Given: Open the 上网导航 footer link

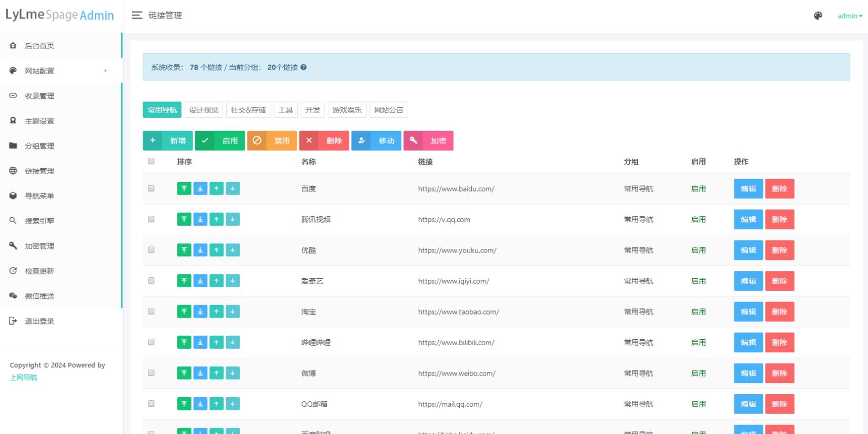Looking at the screenshot, I should [x=24, y=377].
